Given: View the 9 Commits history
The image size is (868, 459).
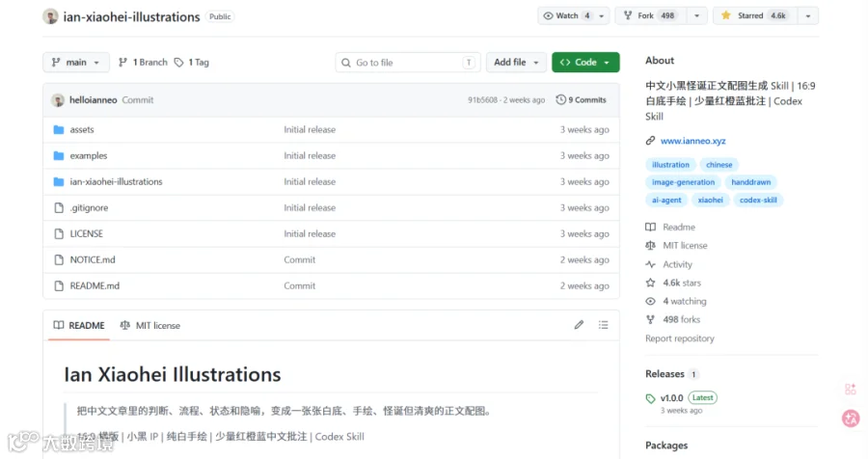Looking at the screenshot, I should point(582,100).
